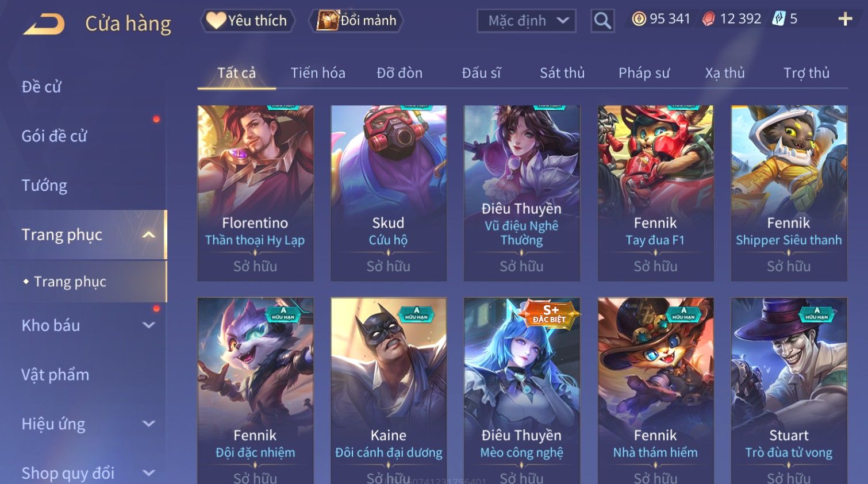Tap the red ruby currency icon
This screenshot has width=868, height=484.
coord(708,19)
